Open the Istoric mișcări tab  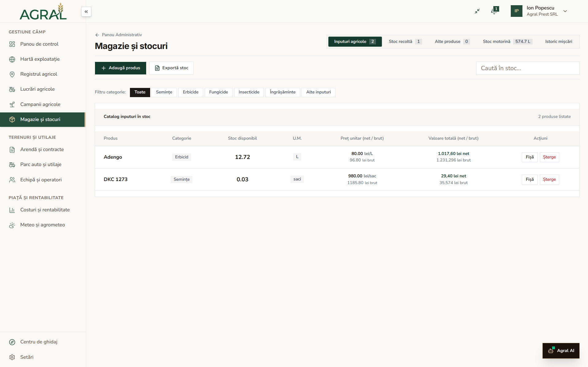click(x=559, y=42)
